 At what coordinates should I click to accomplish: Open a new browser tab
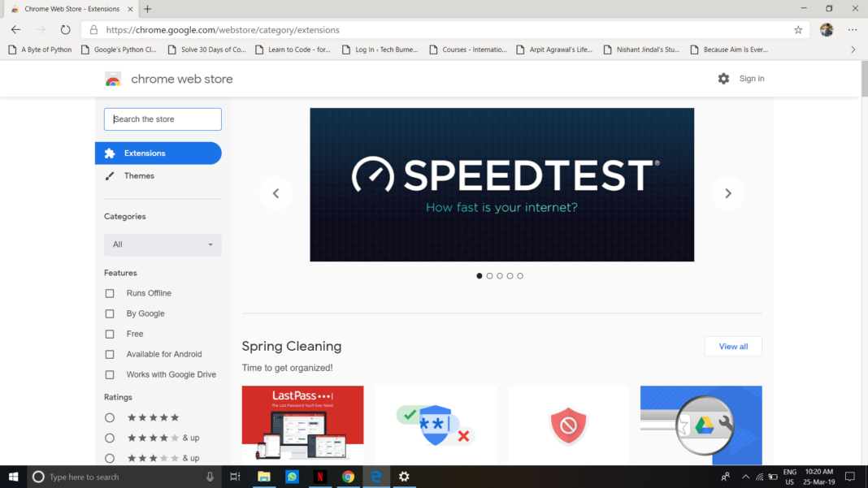click(x=147, y=9)
